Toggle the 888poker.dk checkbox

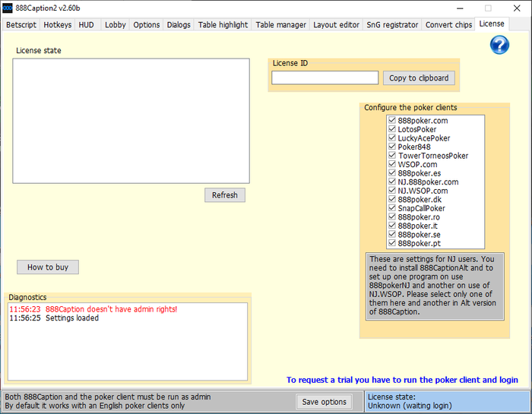pos(392,199)
